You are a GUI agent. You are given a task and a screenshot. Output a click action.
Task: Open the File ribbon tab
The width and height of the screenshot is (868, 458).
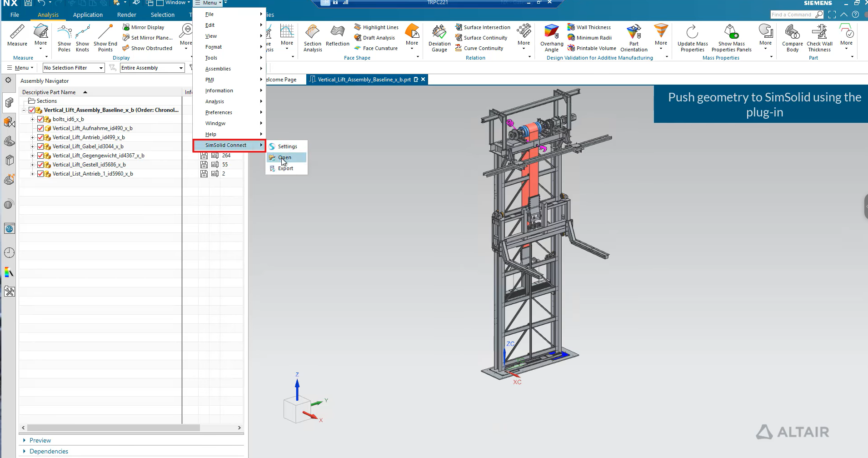[x=15, y=15]
